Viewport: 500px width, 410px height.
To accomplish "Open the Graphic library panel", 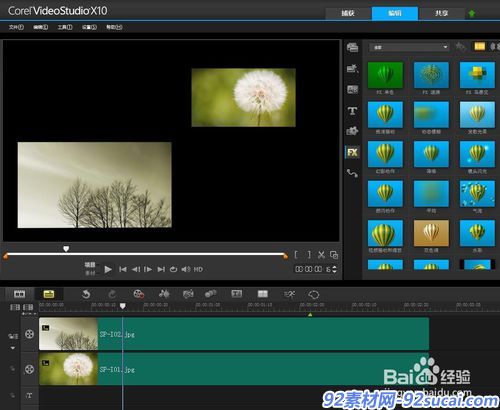I will 352,131.
